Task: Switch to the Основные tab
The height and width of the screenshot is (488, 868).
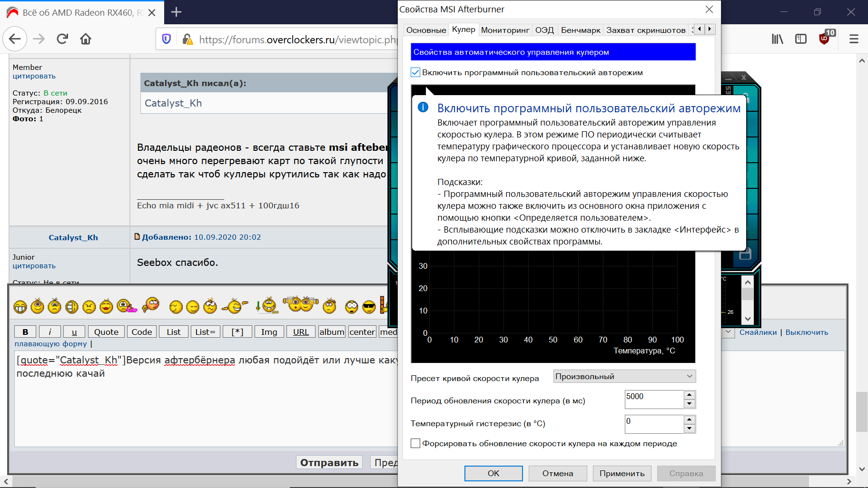Action: point(426,30)
